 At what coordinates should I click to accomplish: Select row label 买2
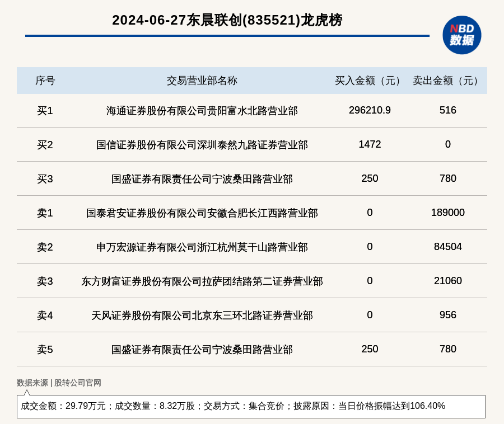pos(45,145)
